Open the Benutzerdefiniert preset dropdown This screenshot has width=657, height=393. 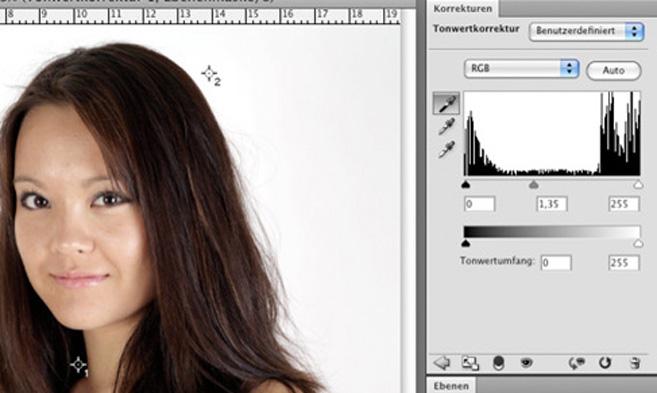coord(586,31)
